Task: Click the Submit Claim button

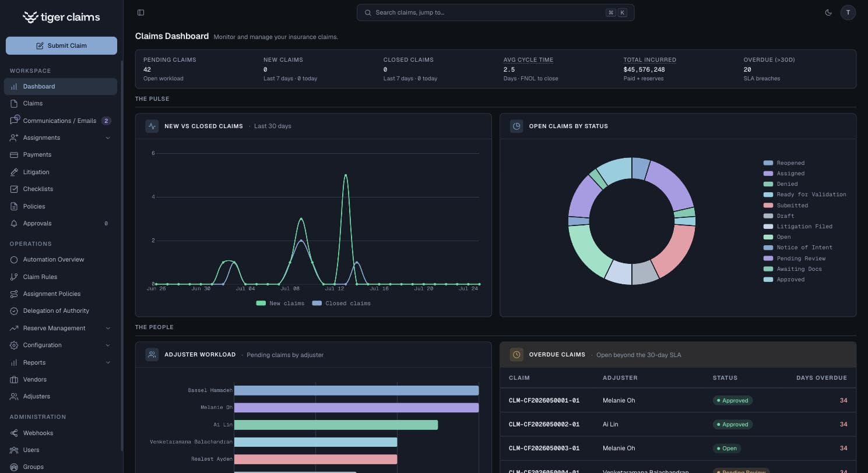Action: [x=61, y=45]
